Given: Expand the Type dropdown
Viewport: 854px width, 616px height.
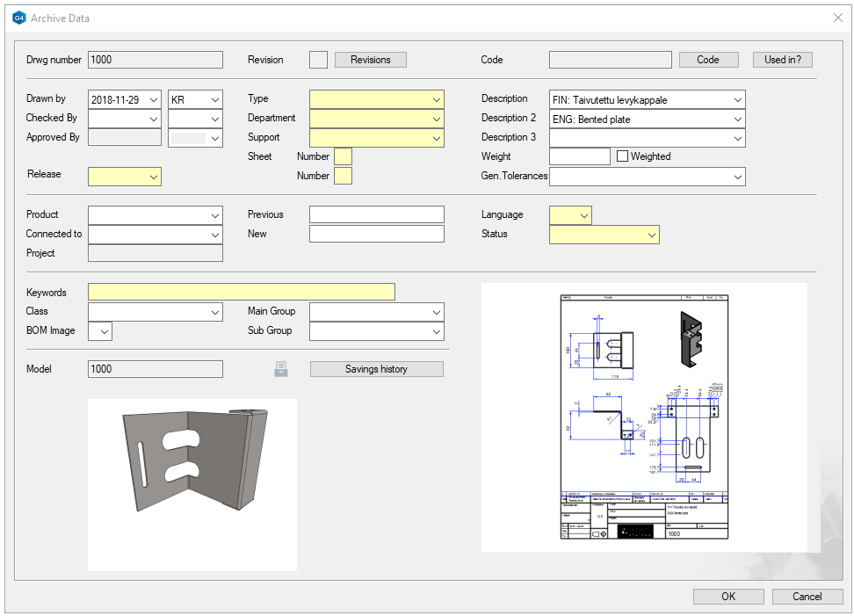Looking at the screenshot, I should (437, 99).
